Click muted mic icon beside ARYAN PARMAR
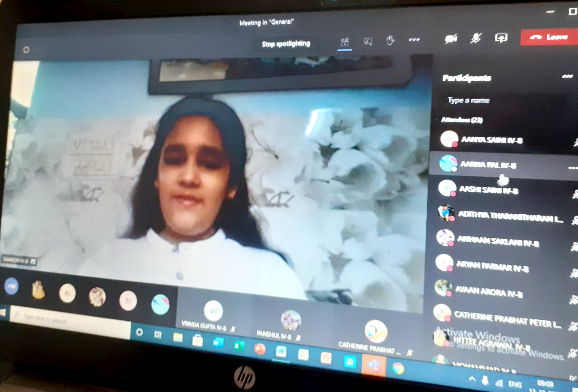Screen dimensions: 578x392 [574, 273]
